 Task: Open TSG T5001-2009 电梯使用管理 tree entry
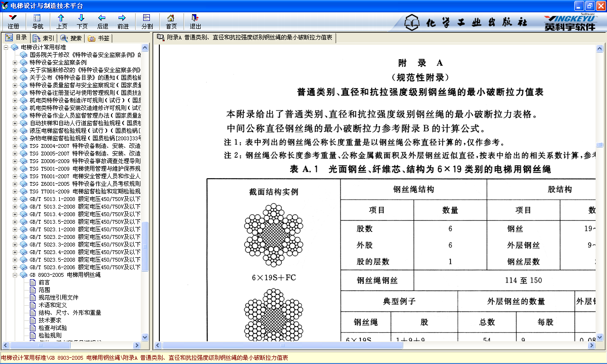point(84,169)
